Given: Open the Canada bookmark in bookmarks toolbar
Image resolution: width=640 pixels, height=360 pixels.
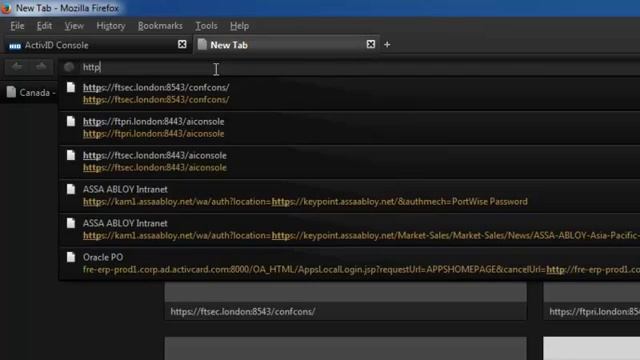Looking at the screenshot, I should (x=31, y=93).
